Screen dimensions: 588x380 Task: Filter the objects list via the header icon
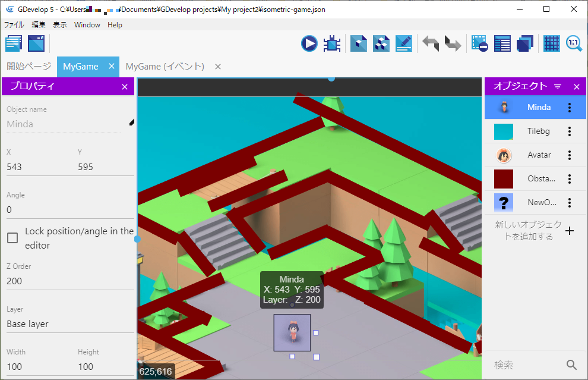point(558,86)
